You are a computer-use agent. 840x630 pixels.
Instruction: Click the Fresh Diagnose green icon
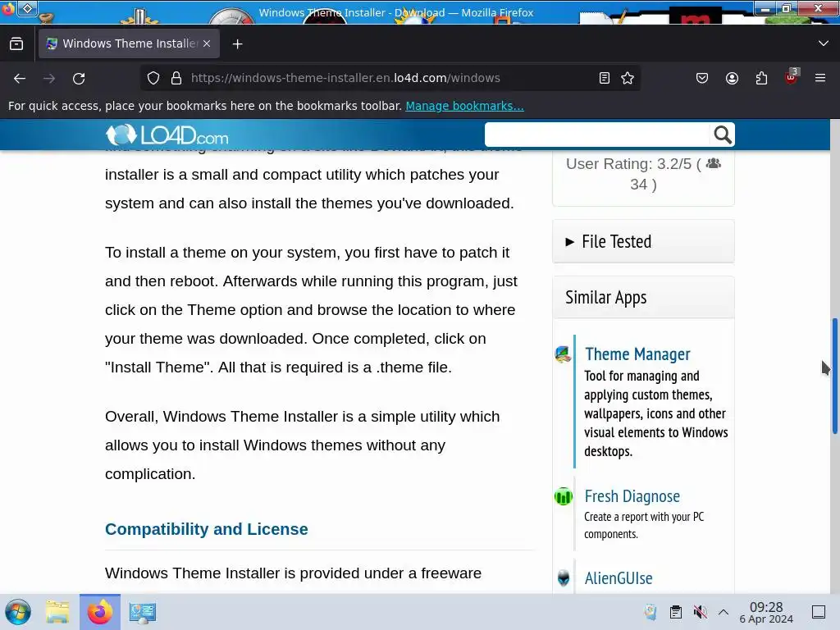(x=564, y=496)
